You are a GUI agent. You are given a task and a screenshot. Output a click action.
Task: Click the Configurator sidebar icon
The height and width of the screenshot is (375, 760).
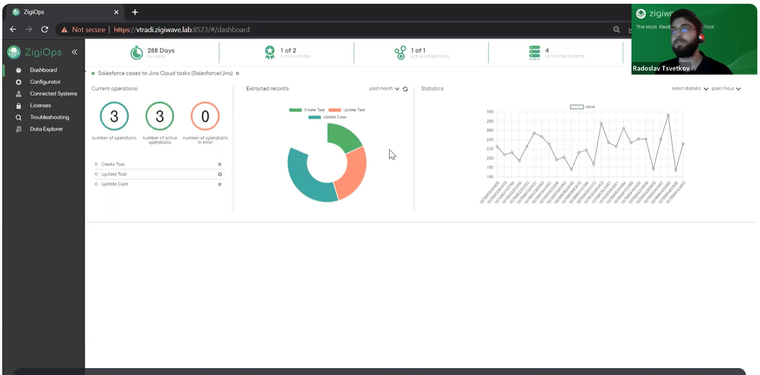click(x=18, y=82)
